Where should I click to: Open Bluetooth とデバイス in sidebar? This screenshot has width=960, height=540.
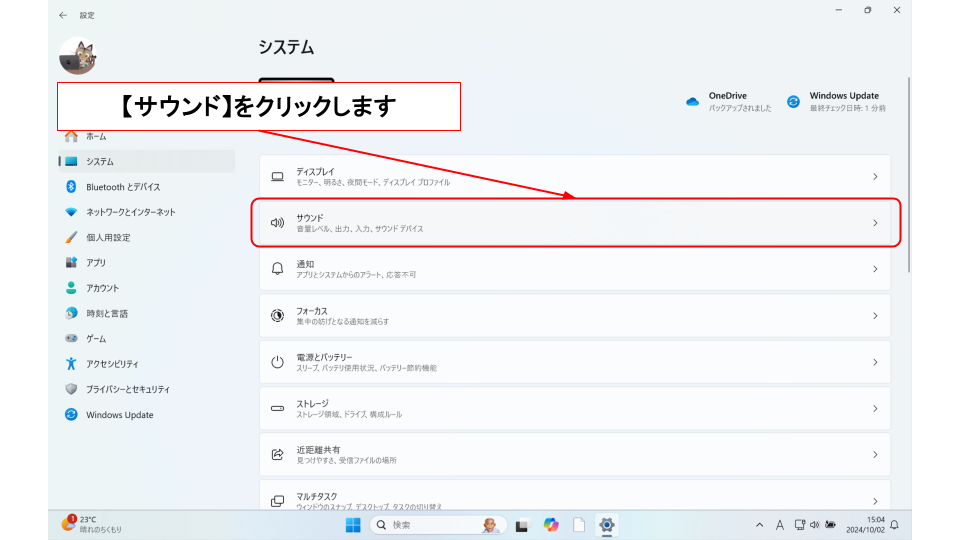(122, 187)
